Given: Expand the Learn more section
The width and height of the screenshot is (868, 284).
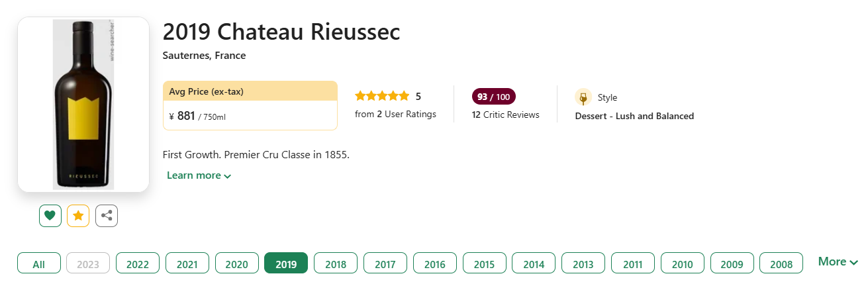Looking at the screenshot, I should point(199,175).
